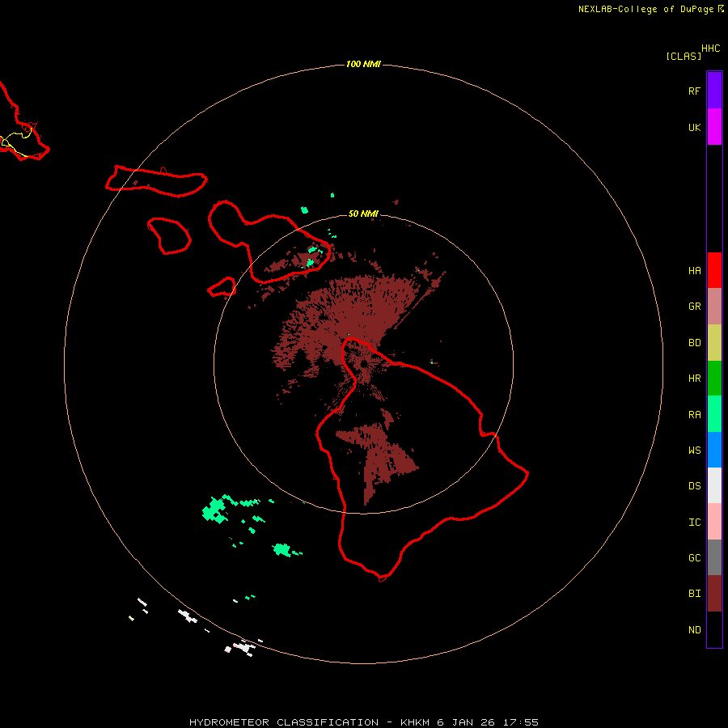
Task: Click the UK magenta legend swatch
Action: coord(714,127)
